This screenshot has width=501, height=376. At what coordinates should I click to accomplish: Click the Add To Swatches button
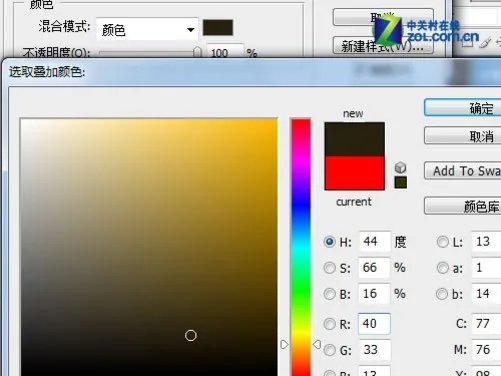tap(463, 171)
